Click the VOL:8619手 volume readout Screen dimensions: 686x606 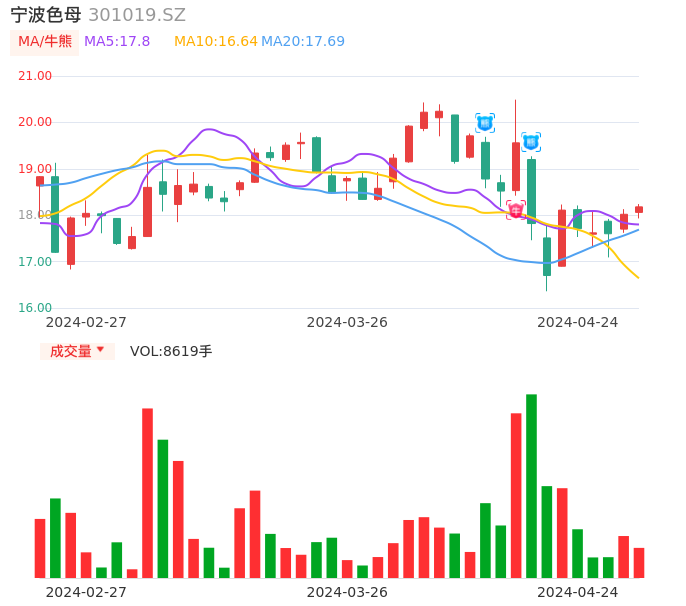pyautogui.click(x=171, y=351)
